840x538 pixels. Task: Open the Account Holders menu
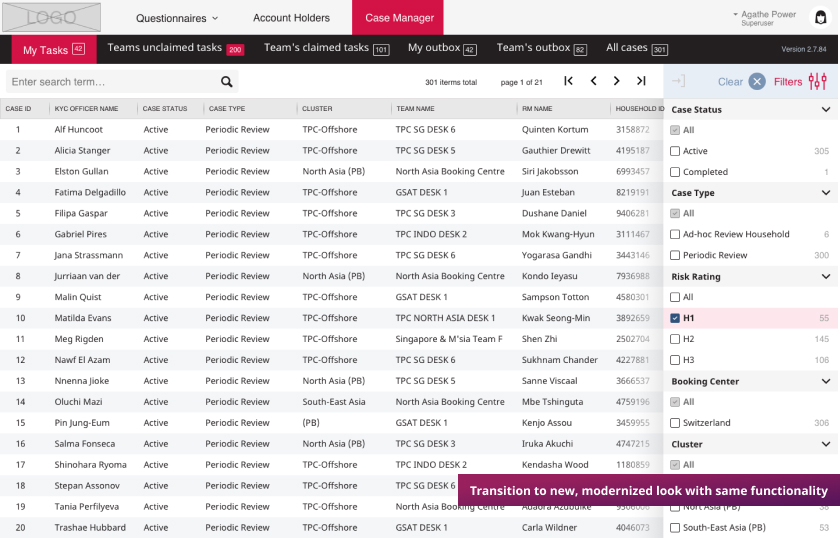[x=291, y=18]
